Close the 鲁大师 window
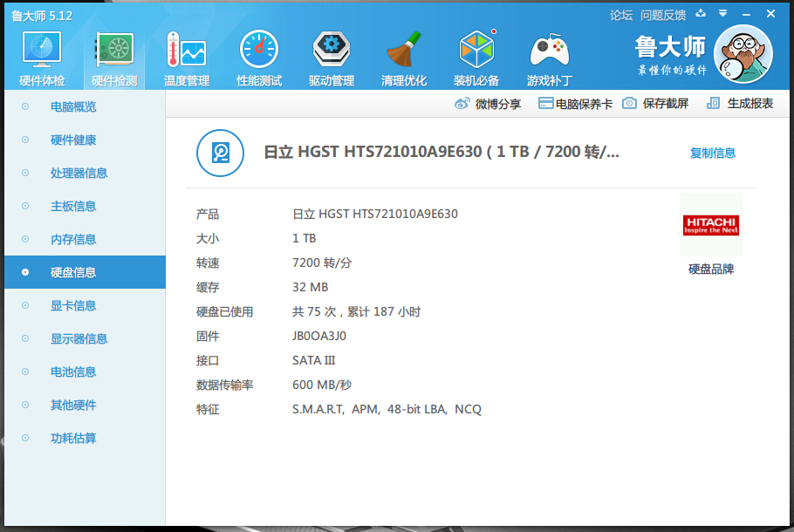Viewport: 794px width, 532px height. pyautogui.click(x=770, y=14)
